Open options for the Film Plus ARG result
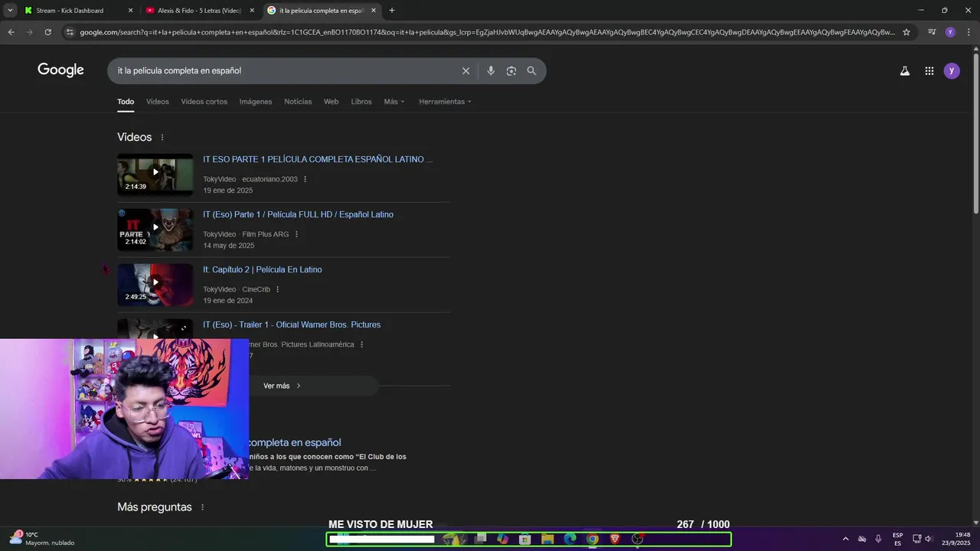This screenshot has height=551, width=980. 296,234
